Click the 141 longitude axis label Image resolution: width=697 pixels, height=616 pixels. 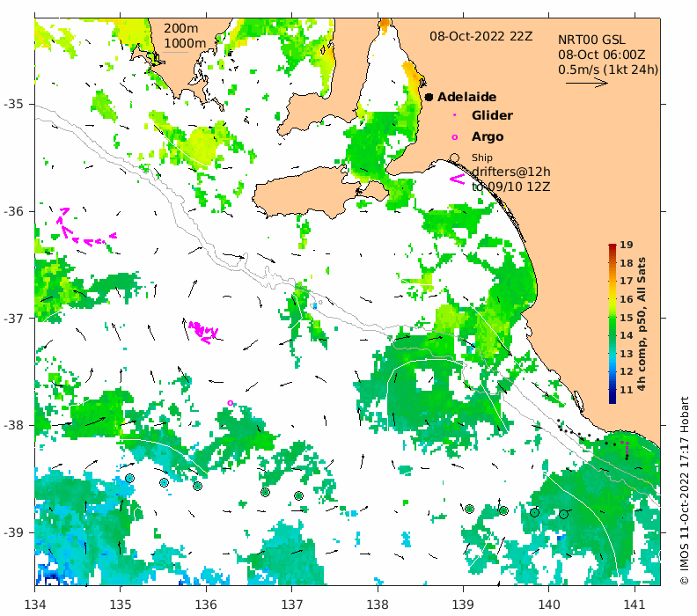click(x=635, y=605)
